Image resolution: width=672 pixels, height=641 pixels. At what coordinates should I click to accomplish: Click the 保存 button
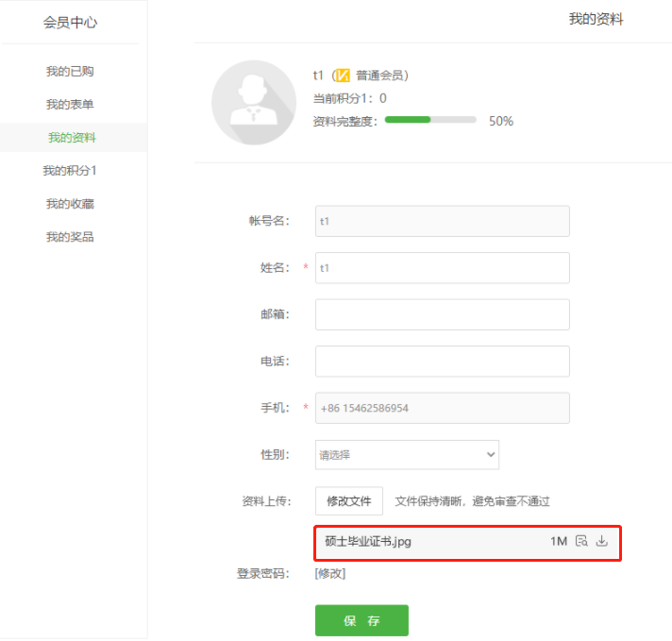(361, 620)
